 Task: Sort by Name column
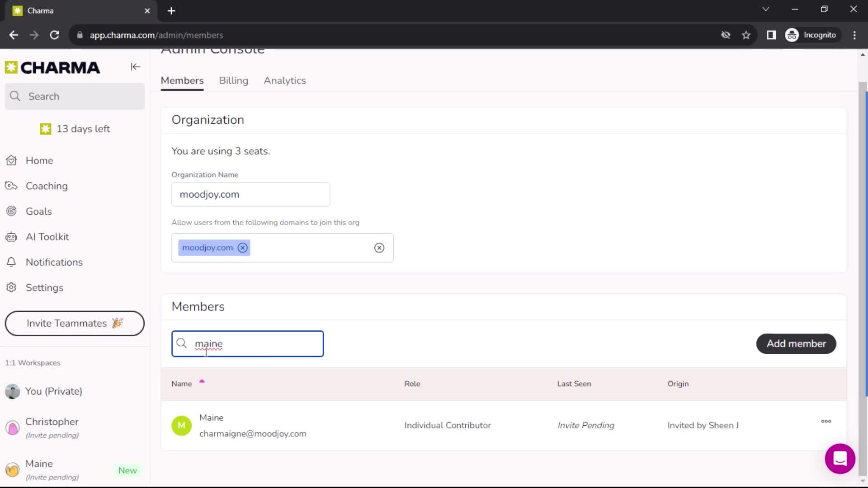(x=182, y=384)
